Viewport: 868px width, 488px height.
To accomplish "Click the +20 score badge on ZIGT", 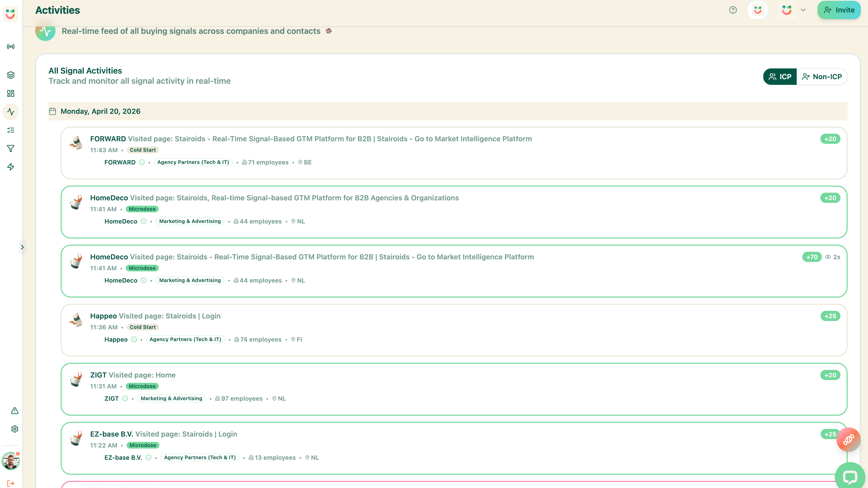I will 830,375.
